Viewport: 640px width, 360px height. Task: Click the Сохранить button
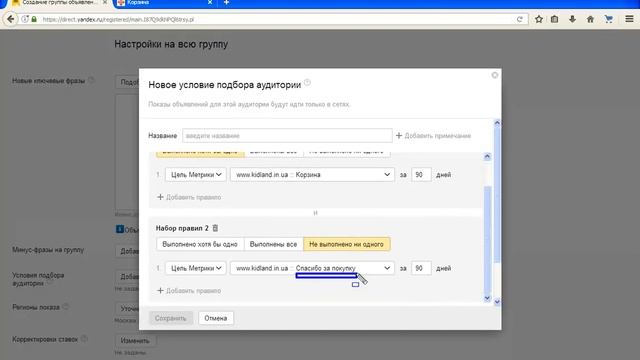(171, 318)
